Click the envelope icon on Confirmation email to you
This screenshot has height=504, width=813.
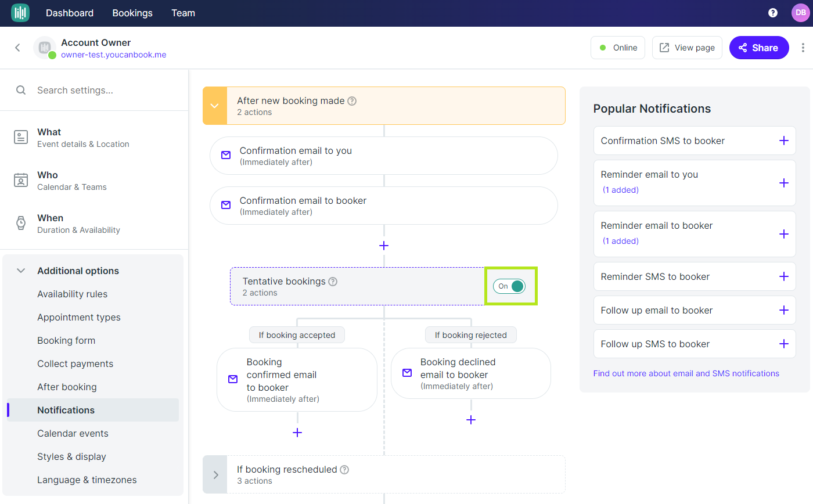[x=225, y=155]
